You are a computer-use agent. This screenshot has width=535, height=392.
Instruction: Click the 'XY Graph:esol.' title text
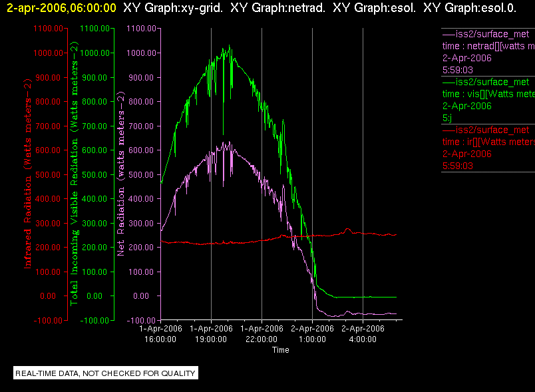point(374,8)
